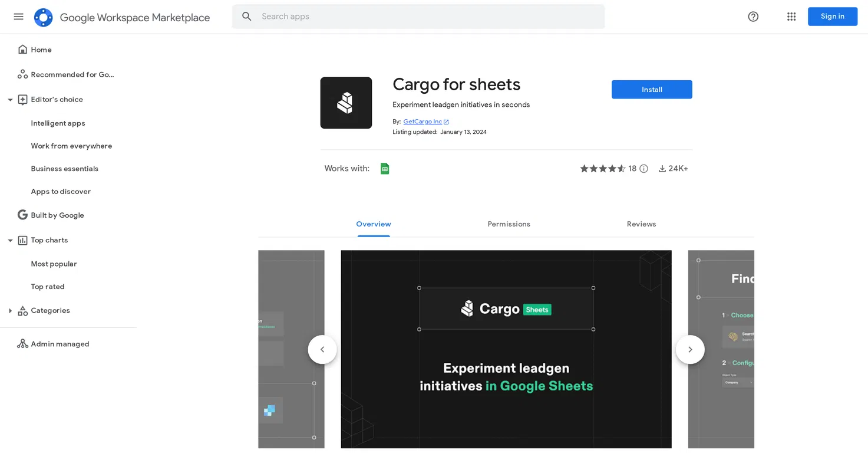Switch to the Permissions tab

pyautogui.click(x=509, y=224)
